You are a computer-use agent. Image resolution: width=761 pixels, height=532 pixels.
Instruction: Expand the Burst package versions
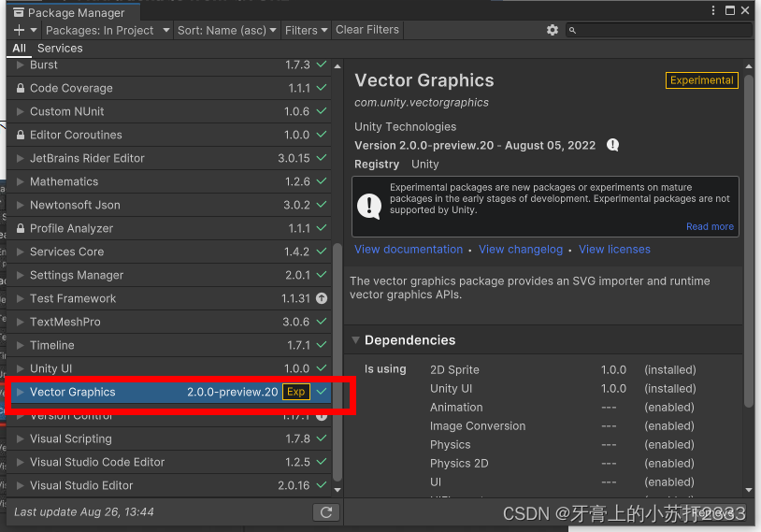click(x=20, y=65)
